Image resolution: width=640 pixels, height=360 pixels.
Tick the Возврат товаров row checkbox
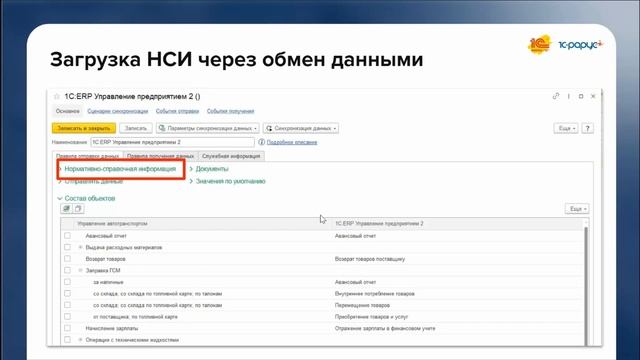click(x=67, y=258)
